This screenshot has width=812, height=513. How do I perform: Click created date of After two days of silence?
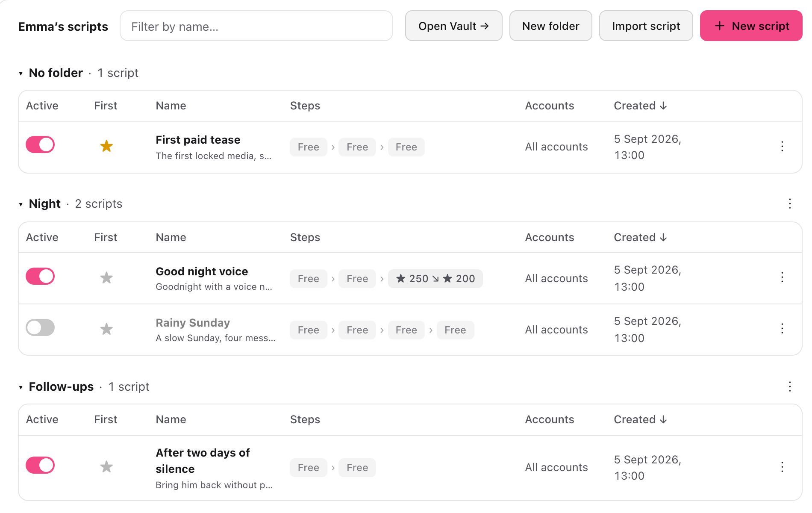click(647, 468)
